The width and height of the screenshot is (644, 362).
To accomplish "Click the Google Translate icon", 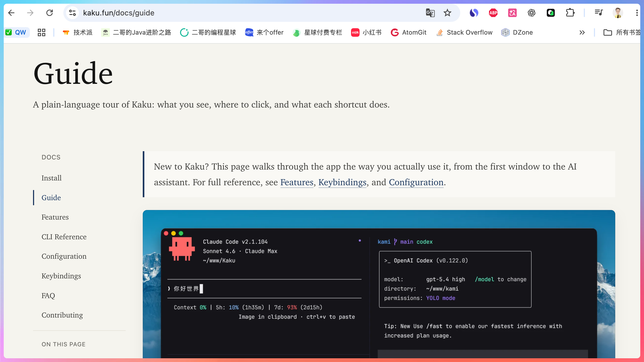I will tap(430, 13).
